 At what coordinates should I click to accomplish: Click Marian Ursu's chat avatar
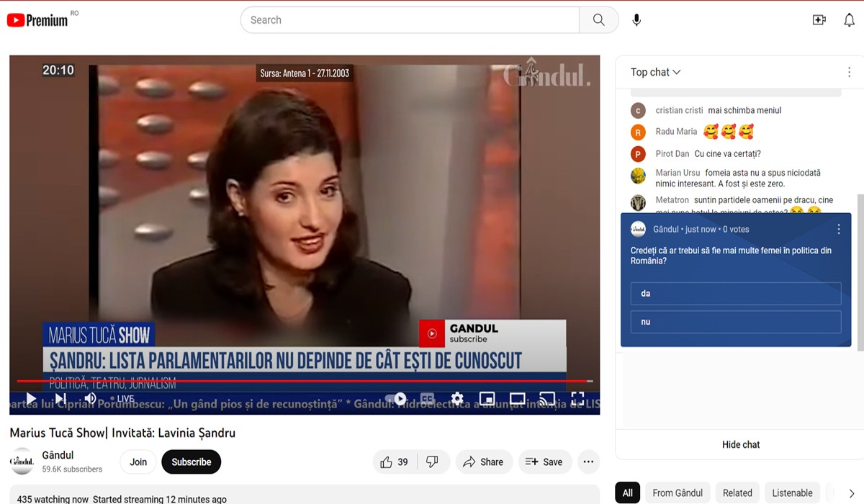tap(638, 176)
